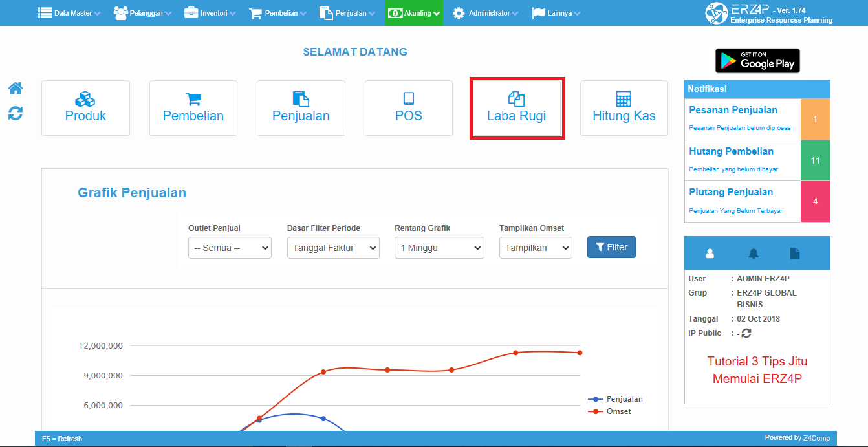Expand the Rentang Grafik dropdown
The width and height of the screenshot is (868, 447).
(439, 248)
